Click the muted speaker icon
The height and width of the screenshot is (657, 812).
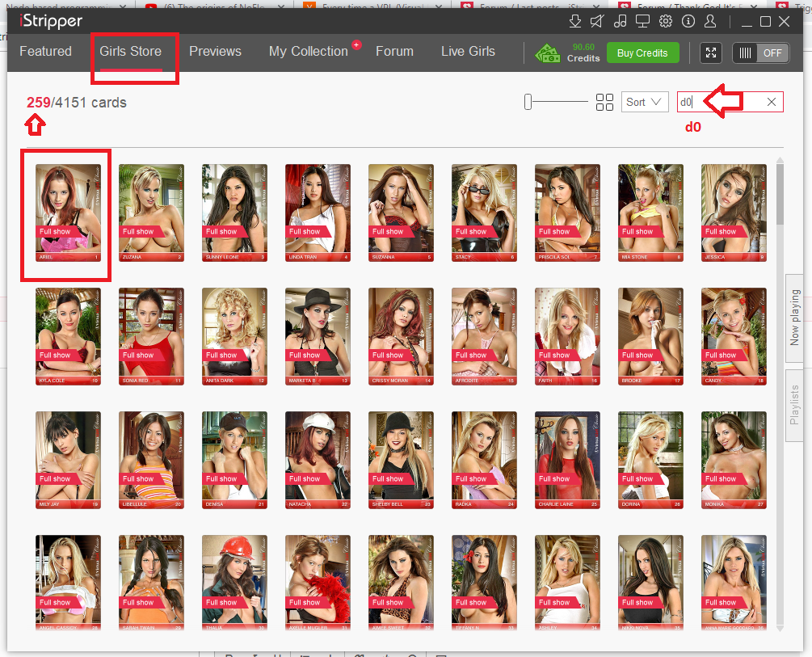pos(597,21)
